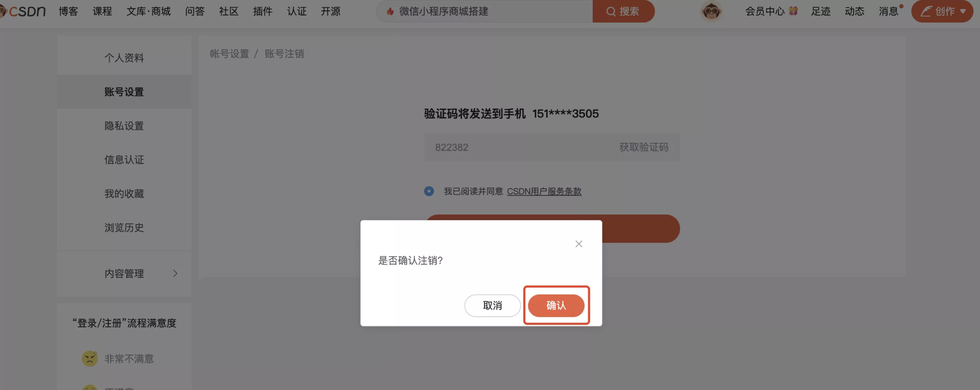Click the flame hot-search icon

point(390,11)
